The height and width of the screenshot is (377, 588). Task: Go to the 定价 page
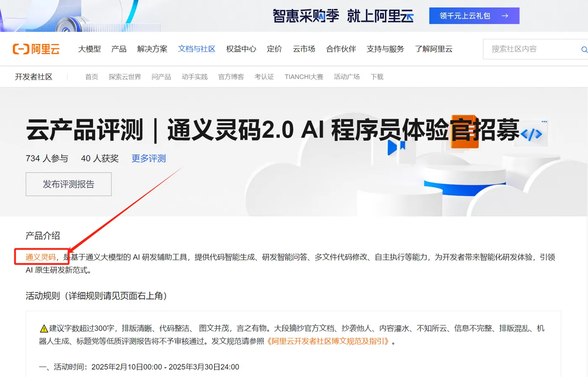click(274, 49)
